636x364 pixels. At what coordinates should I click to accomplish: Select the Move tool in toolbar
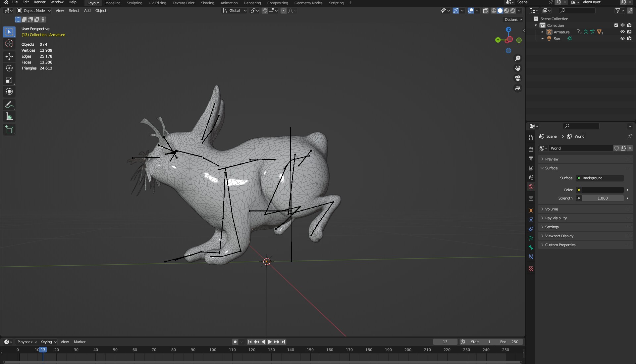click(x=9, y=56)
